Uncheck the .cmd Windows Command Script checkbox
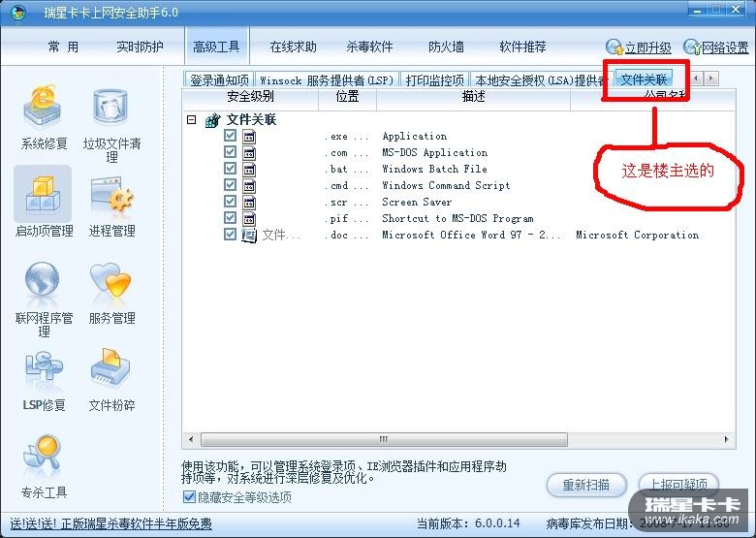Image resolution: width=756 pixels, height=538 pixels. 230,184
